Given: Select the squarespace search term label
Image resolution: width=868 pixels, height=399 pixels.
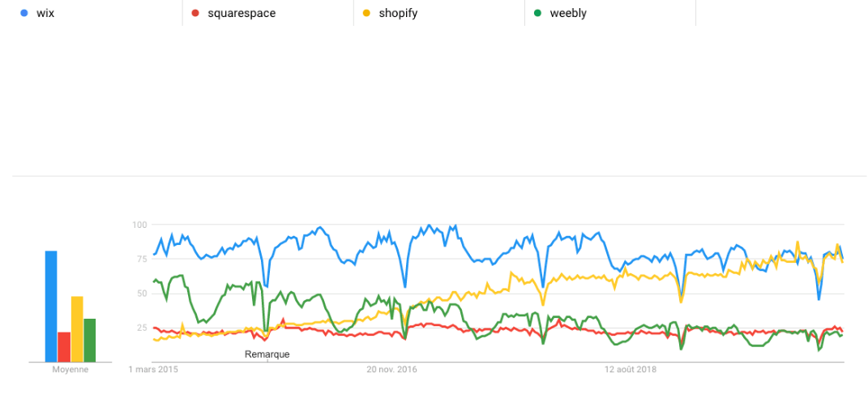Looking at the screenshot, I should click(x=241, y=13).
